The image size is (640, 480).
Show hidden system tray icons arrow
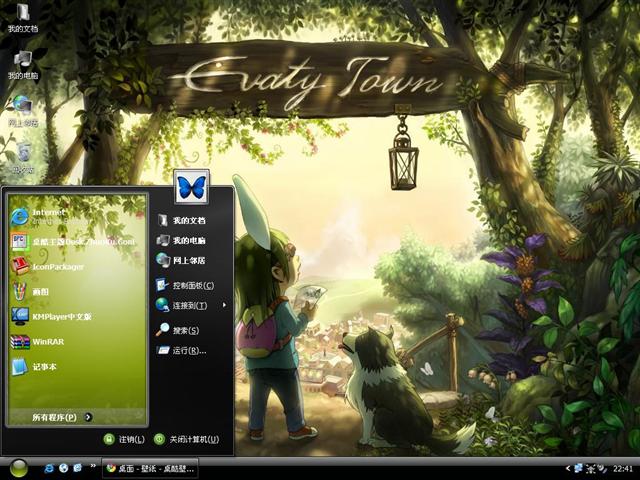568,469
